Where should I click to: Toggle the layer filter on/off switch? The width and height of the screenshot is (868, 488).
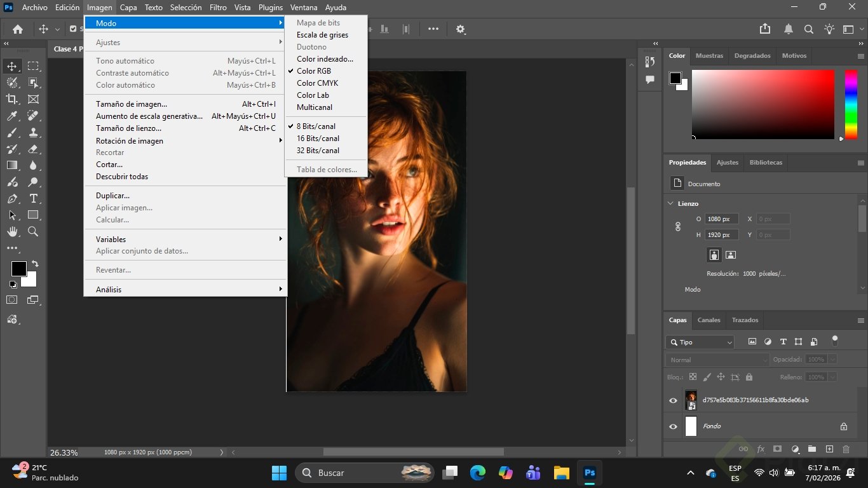coord(835,341)
